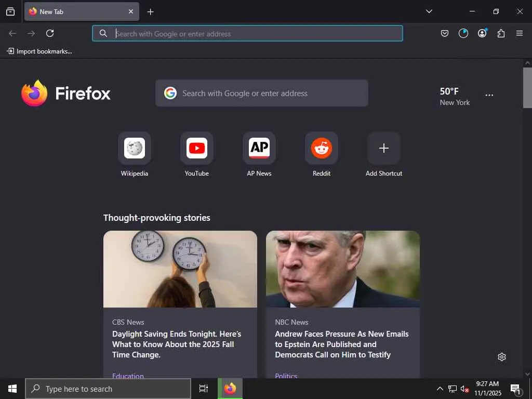Screen dimensions: 532x399
Task: Open the blue circular toolbar icon
Action: pyautogui.click(x=463, y=33)
